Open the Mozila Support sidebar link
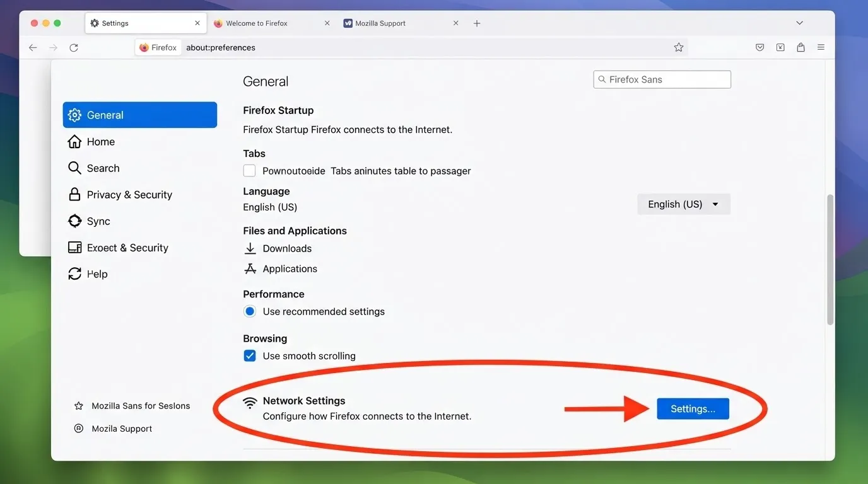The image size is (868, 484). pos(113,429)
